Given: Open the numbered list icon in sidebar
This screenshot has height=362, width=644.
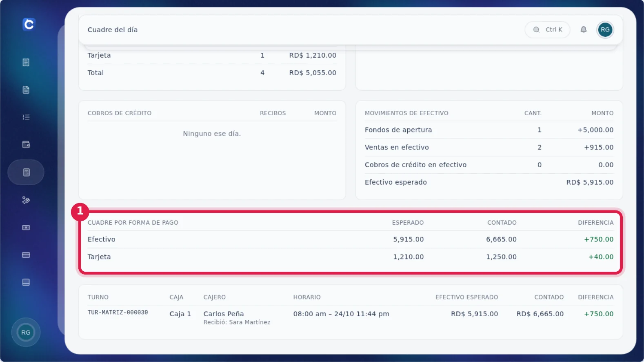Looking at the screenshot, I should [26, 117].
